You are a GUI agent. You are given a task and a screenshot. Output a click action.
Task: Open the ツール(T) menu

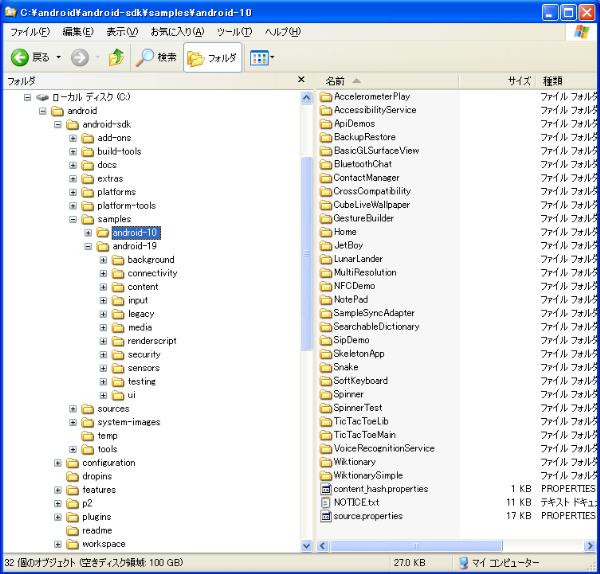pos(234,32)
